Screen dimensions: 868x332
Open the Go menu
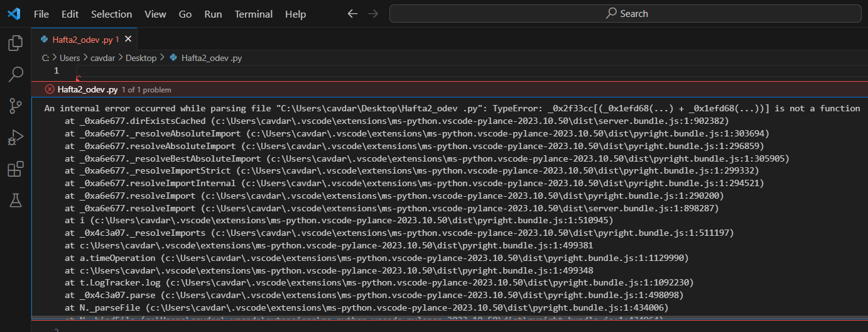(x=185, y=14)
